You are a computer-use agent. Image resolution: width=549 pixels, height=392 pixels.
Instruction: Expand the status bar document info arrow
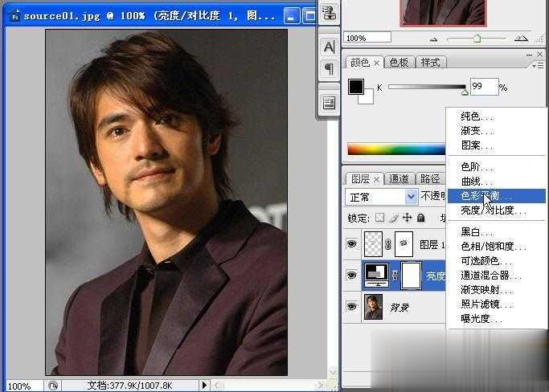click(204, 386)
